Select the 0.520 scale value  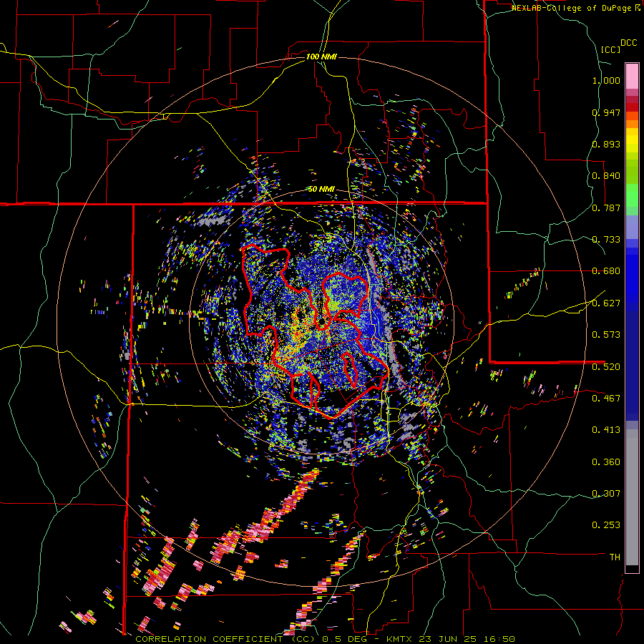[x=606, y=367]
